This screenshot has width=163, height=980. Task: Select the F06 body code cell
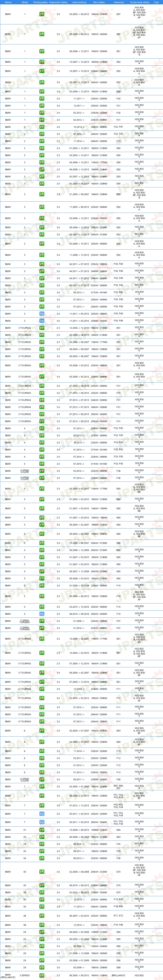119,779
